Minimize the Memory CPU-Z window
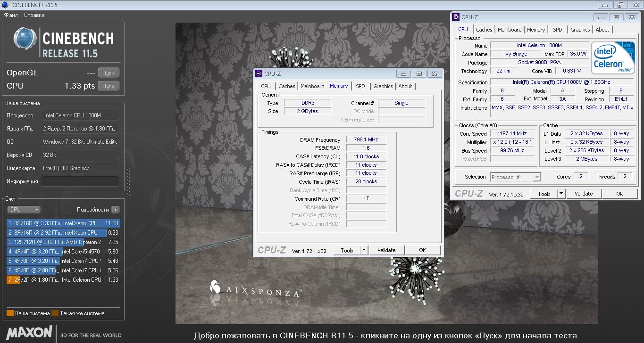The image size is (644, 343). (403, 74)
